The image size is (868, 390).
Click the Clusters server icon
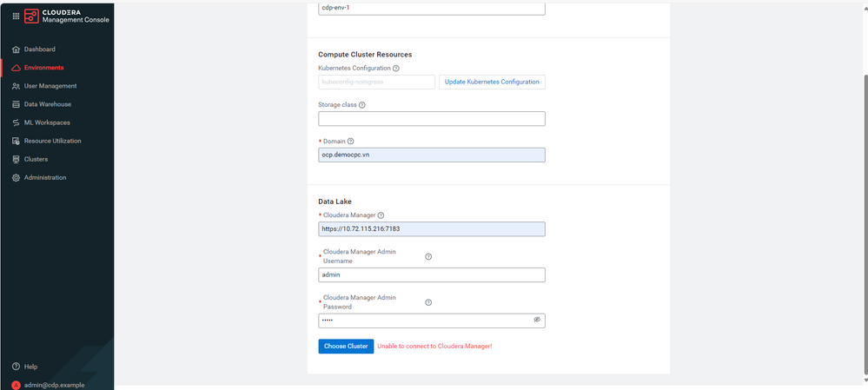pyautogui.click(x=16, y=159)
